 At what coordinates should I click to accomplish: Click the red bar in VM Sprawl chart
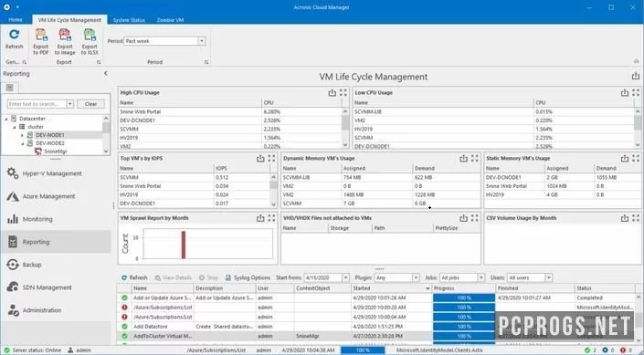point(184,245)
